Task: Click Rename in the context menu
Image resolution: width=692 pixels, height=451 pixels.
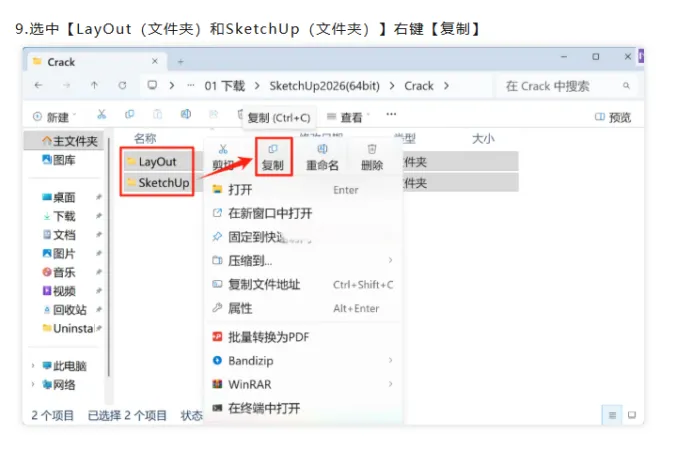Action: 323,158
